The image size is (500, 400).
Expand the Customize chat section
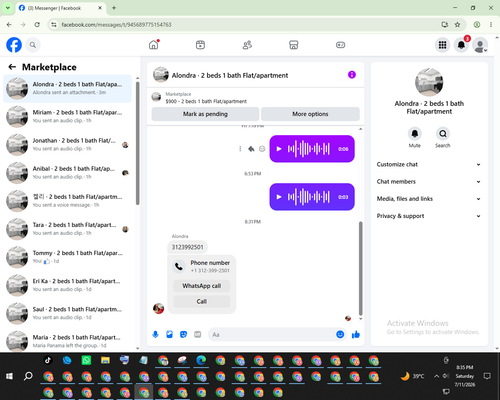coord(429,164)
